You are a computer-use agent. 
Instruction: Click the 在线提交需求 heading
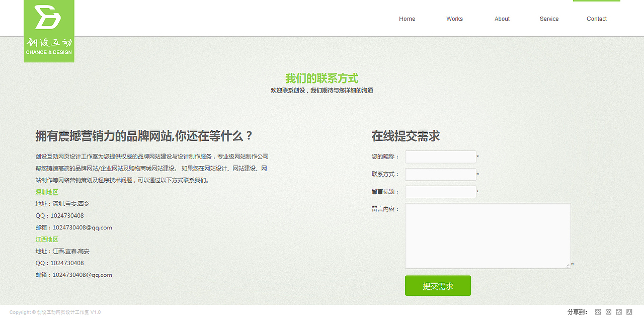406,136
